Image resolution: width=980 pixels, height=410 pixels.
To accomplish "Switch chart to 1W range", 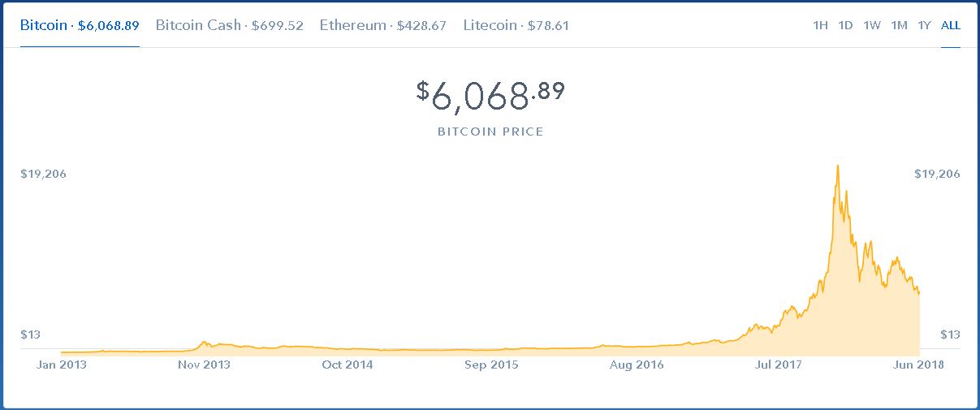I will point(872,25).
